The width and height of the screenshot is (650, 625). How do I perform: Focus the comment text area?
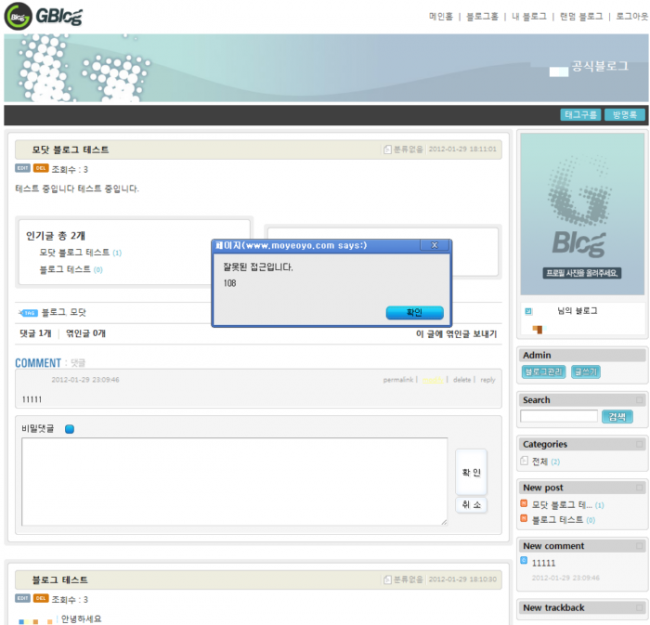(235, 482)
